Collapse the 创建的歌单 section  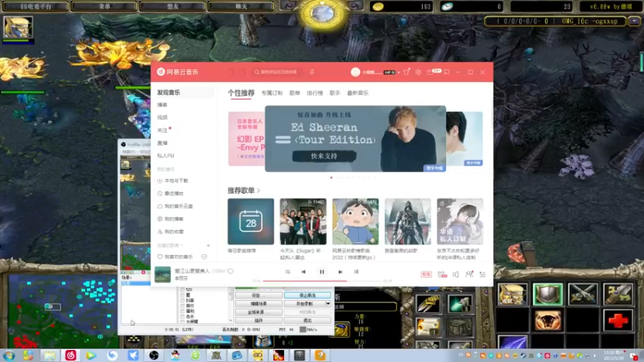182,245
